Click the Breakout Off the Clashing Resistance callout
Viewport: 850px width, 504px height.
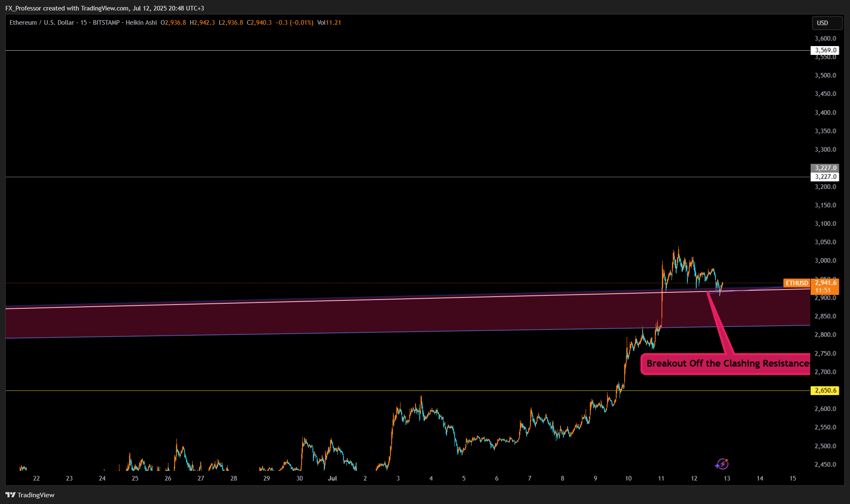tap(726, 364)
